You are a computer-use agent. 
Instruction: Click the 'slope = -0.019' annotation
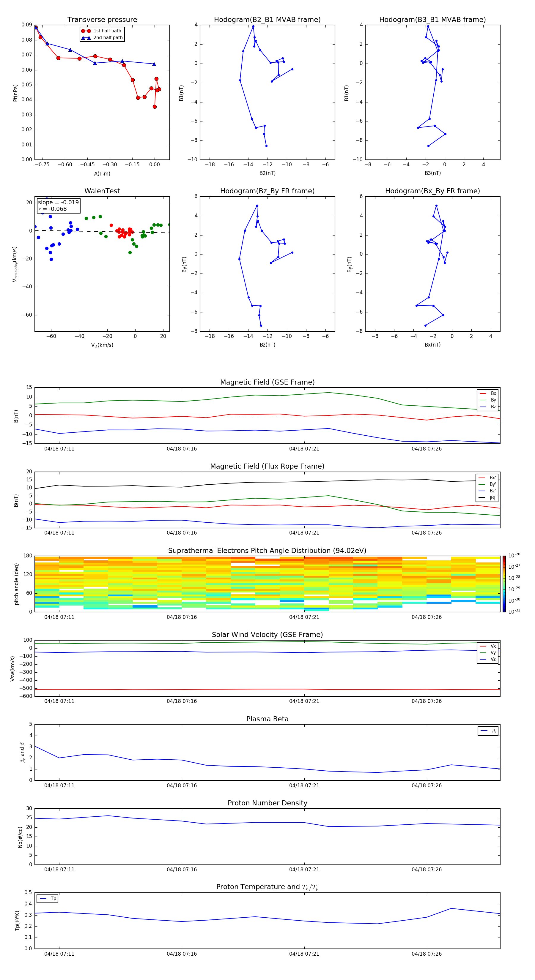point(58,203)
